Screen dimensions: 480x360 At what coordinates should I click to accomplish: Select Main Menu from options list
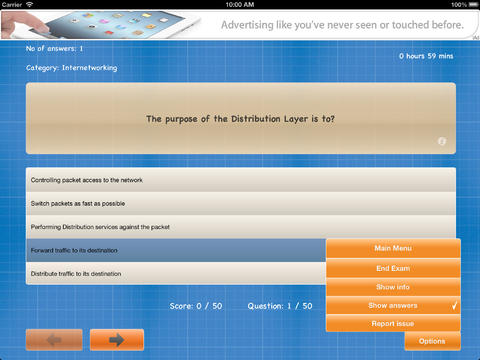click(x=393, y=248)
